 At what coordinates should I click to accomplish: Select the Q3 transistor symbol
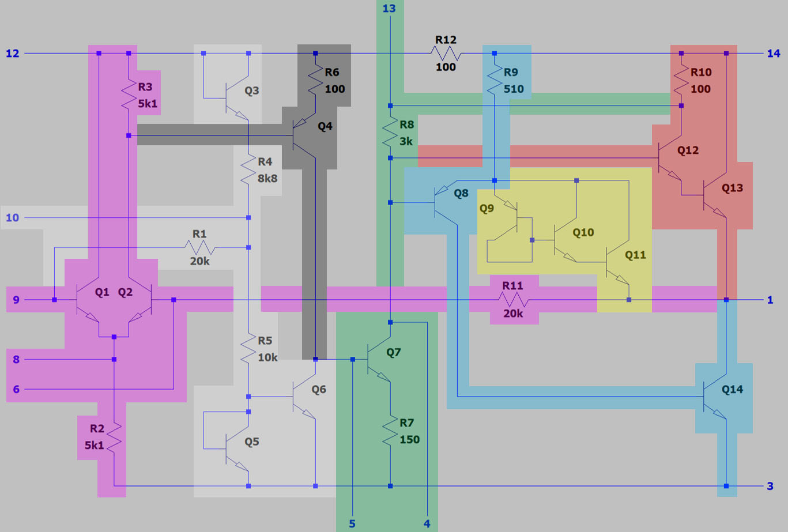pyautogui.click(x=235, y=98)
